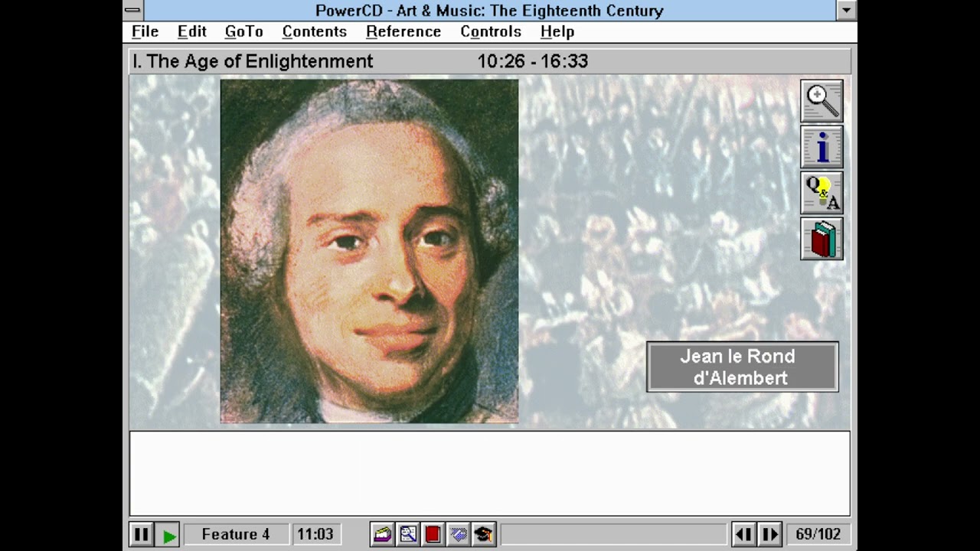Click the magnifying glass zoom icon
This screenshot has width=980, height=551.
click(x=822, y=101)
